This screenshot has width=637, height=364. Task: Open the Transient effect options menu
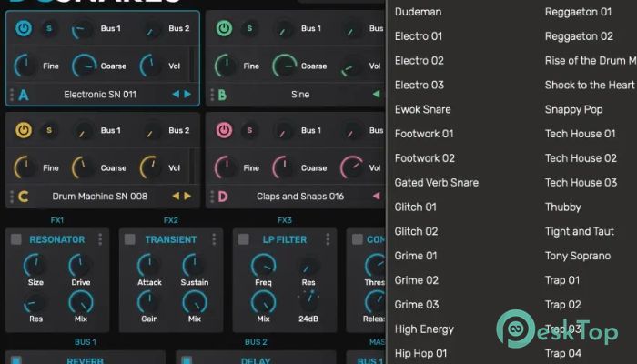pos(215,239)
